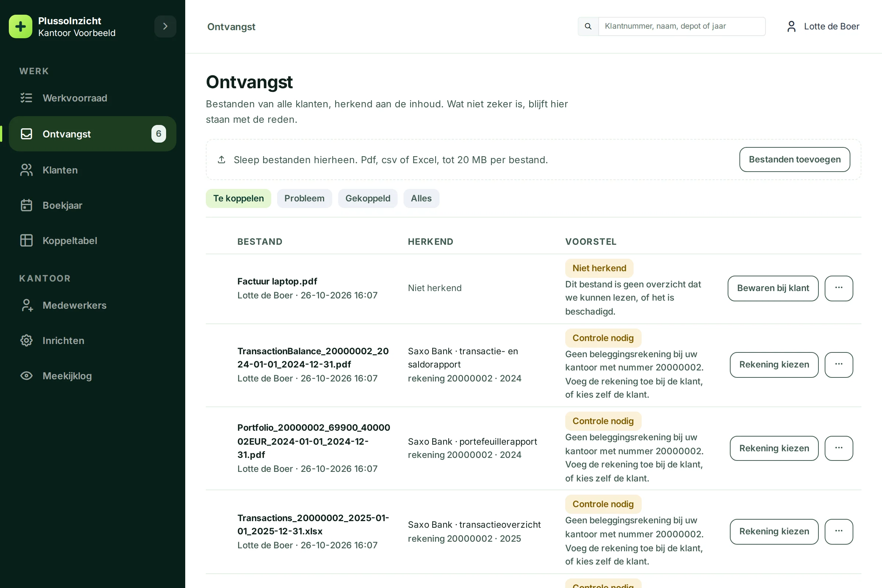Click Bewaren bij klant for Factuur laptop.pdf
This screenshot has width=882, height=588.
(773, 288)
